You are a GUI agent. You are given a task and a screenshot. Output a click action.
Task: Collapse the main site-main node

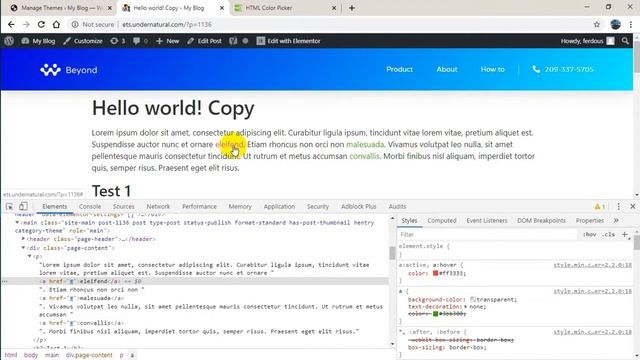pyautogui.click(x=17, y=222)
